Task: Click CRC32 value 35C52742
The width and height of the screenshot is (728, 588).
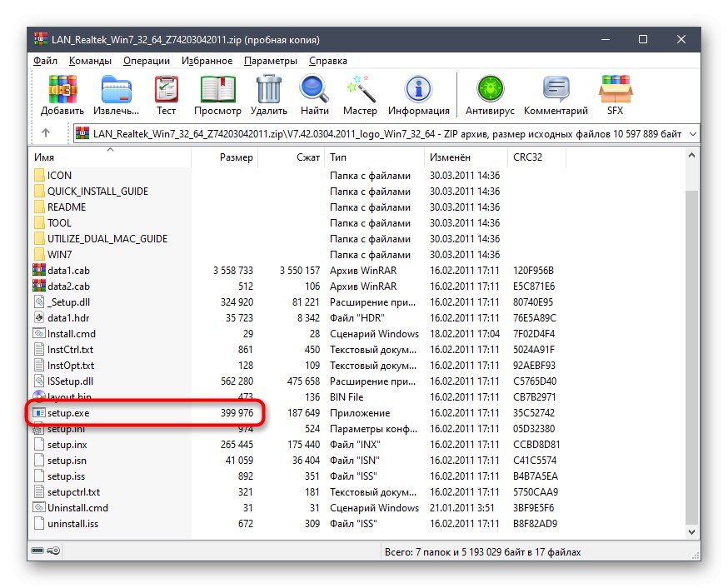Action: 535,412
